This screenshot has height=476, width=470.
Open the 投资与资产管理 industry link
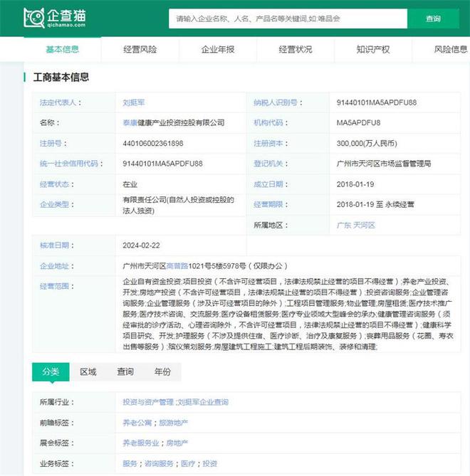tap(148, 402)
